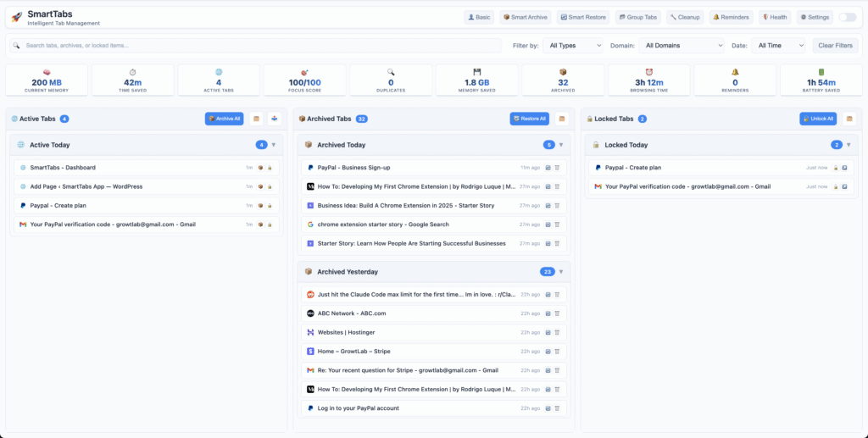Open the All Domains dropdown
868x438 pixels.
point(682,46)
